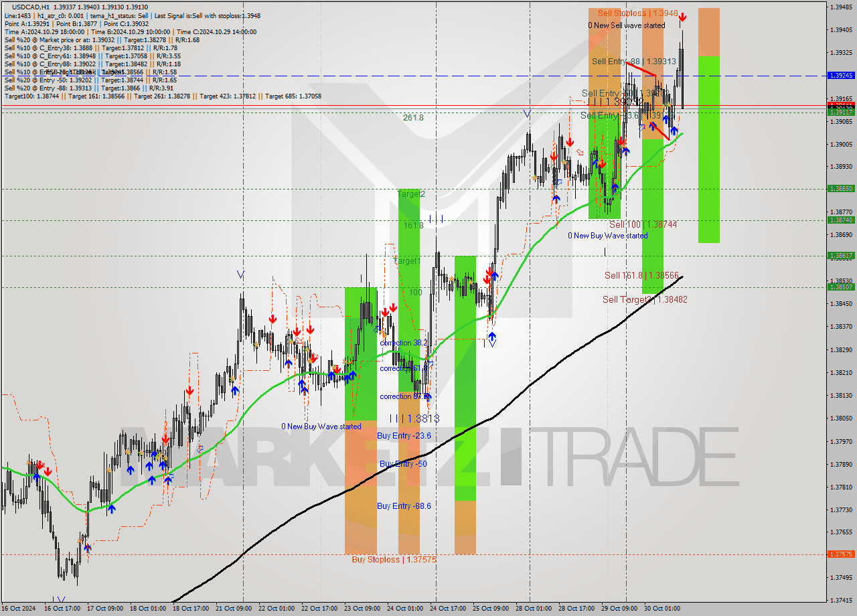This screenshot has height=616, width=857.
Task: Click the 1.39005 price axis value
Action: (x=841, y=145)
